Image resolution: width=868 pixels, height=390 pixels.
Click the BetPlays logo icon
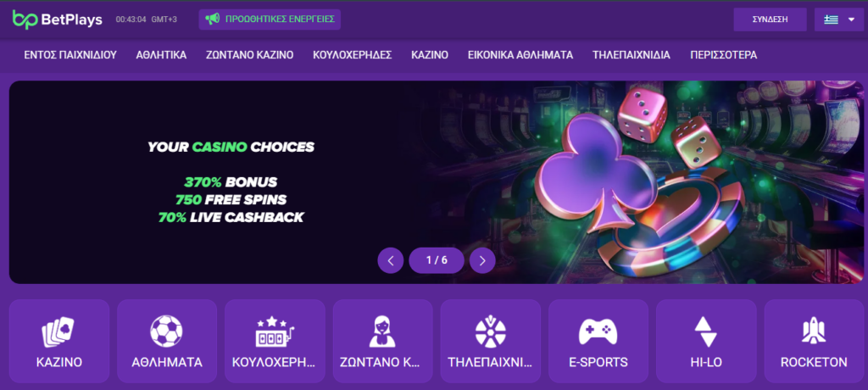(x=25, y=19)
